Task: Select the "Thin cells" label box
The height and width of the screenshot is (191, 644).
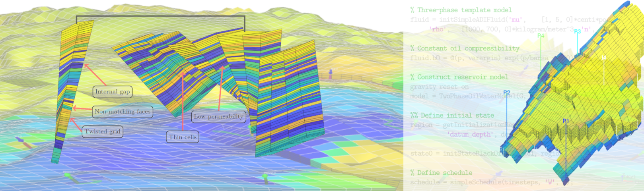Action: pyautogui.click(x=183, y=137)
